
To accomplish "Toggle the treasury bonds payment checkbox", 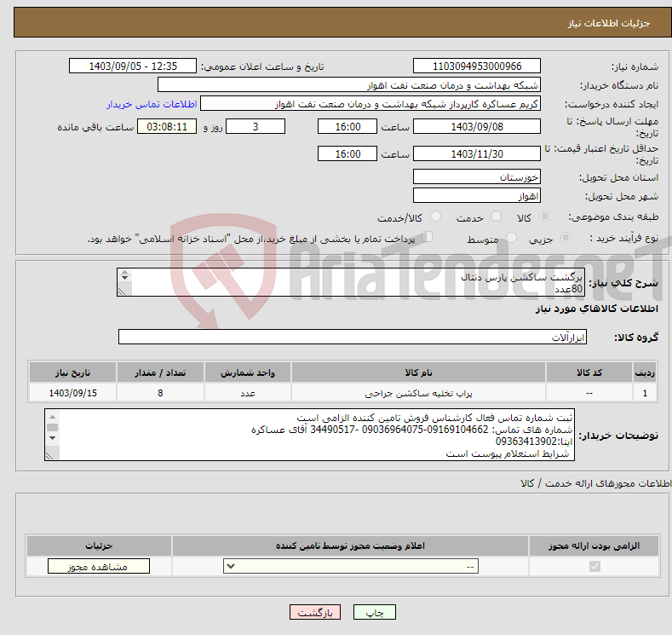I will (428, 236).
